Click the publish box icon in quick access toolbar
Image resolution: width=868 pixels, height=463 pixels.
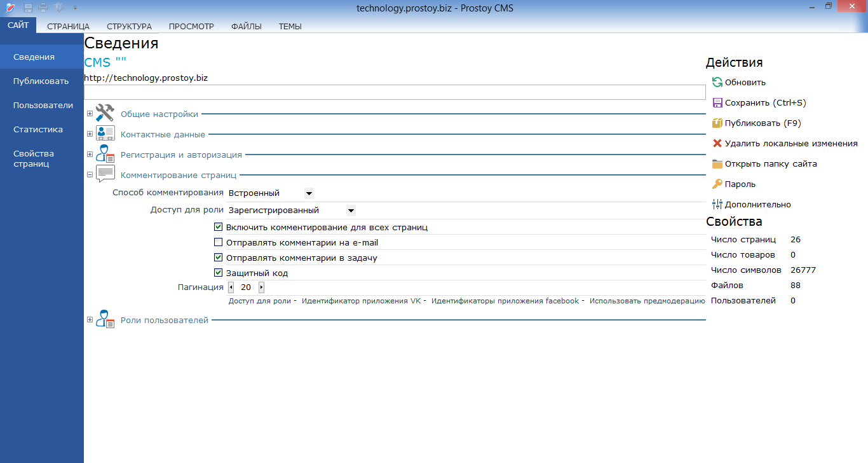pyautogui.click(x=58, y=8)
